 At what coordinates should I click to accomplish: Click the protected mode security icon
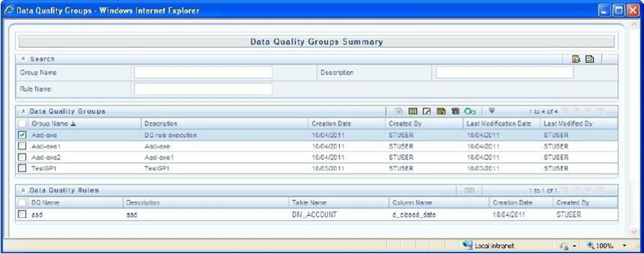point(563,246)
